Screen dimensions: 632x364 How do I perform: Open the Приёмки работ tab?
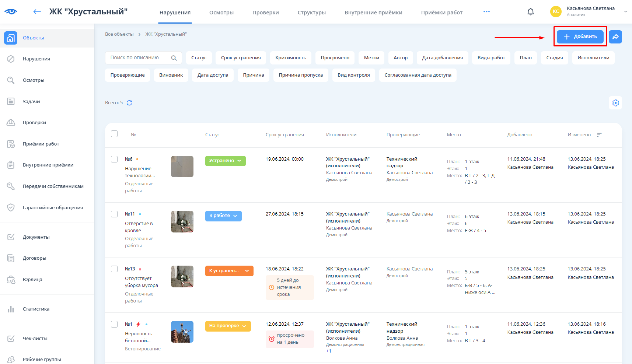(441, 13)
